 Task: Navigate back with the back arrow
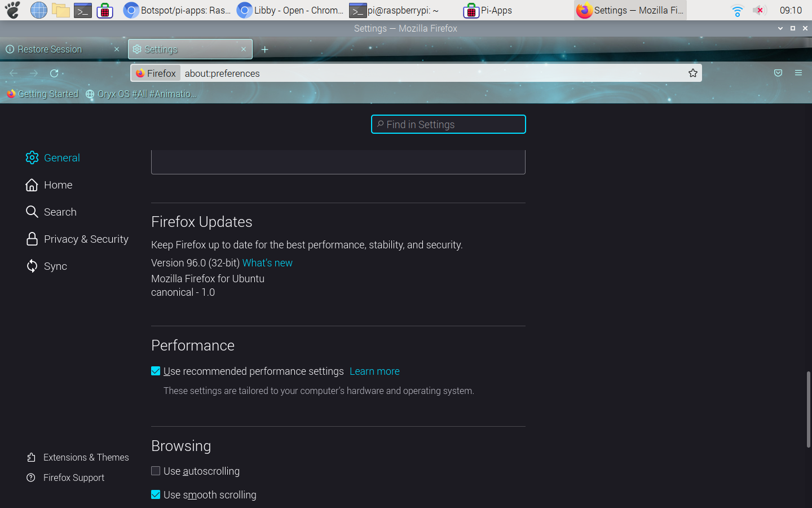point(13,73)
